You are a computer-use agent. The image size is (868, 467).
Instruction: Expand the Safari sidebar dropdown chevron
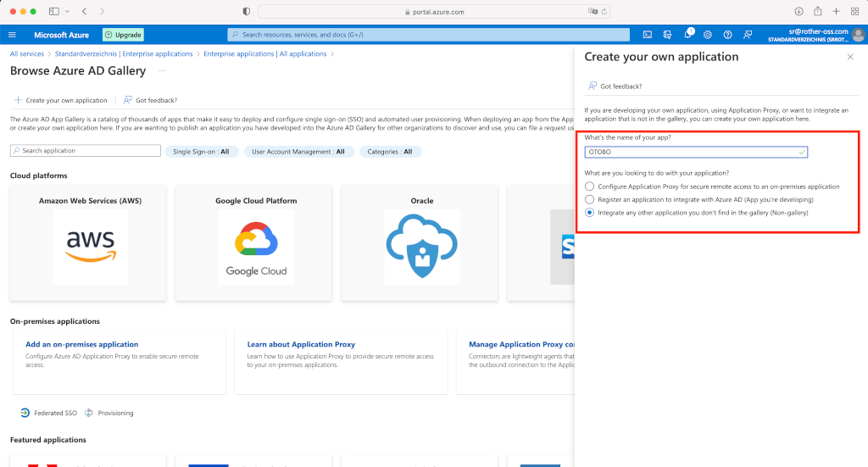(67, 11)
